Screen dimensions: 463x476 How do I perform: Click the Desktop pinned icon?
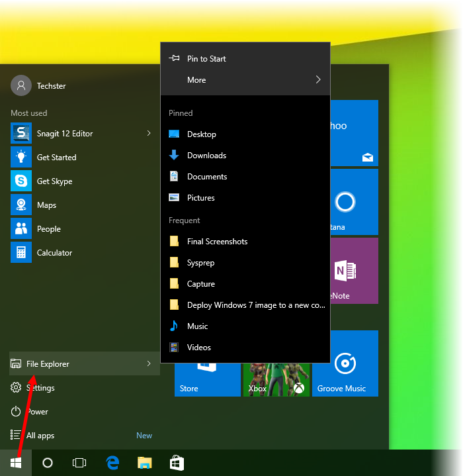point(174,134)
